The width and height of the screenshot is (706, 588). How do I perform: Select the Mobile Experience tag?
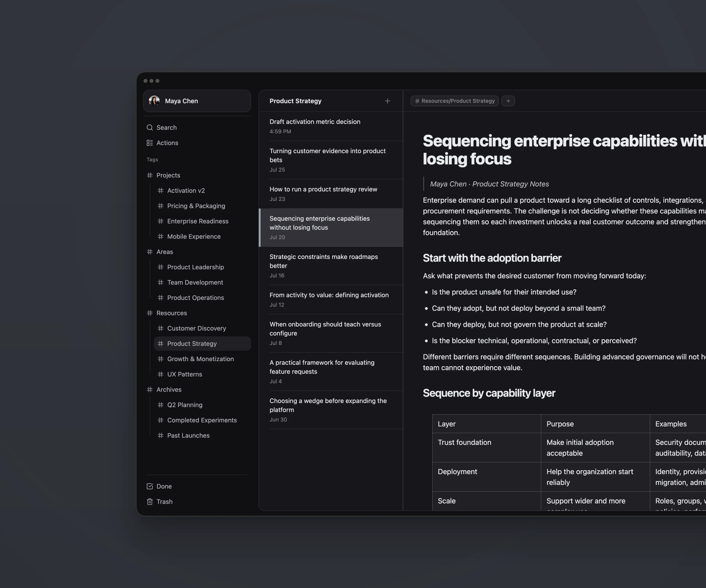pyautogui.click(x=202, y=236)
